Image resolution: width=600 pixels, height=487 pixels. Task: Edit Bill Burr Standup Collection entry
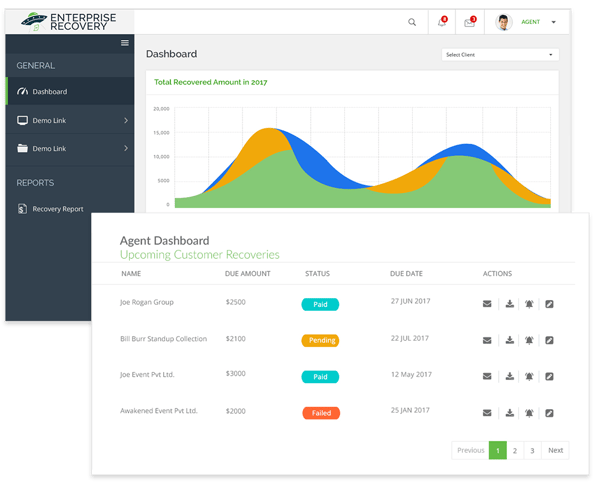549,340
